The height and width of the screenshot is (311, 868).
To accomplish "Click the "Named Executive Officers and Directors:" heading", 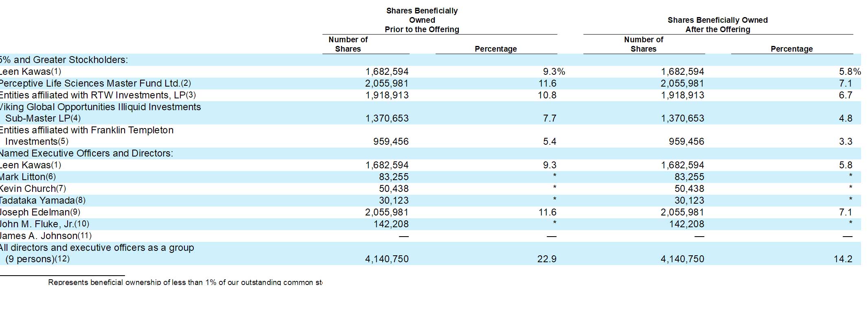I will pyautogui.click(x=86, y=153).
